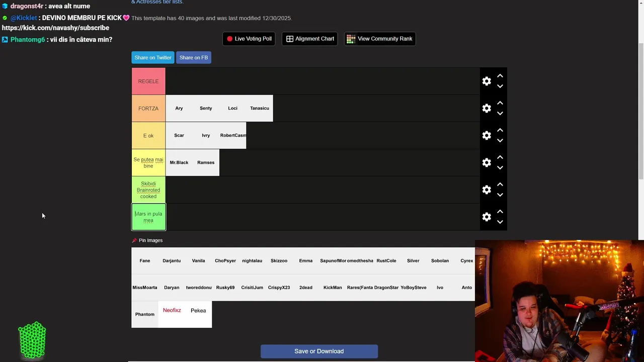Pick the Phantom image tile
The height and width of the screenshot is (362, 644).
coord(145,314)
